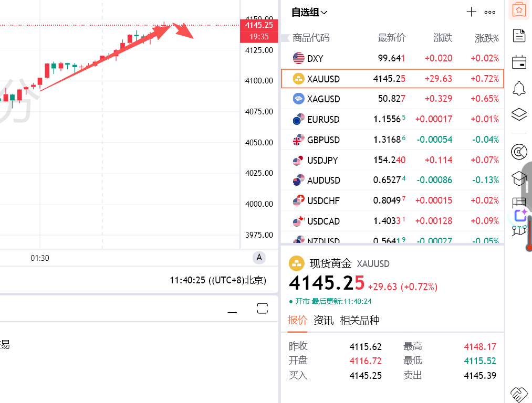The image size is (532, 403).
Task: Open the market board grid icon
Action: pyautogui.click(x=519, y=203)
